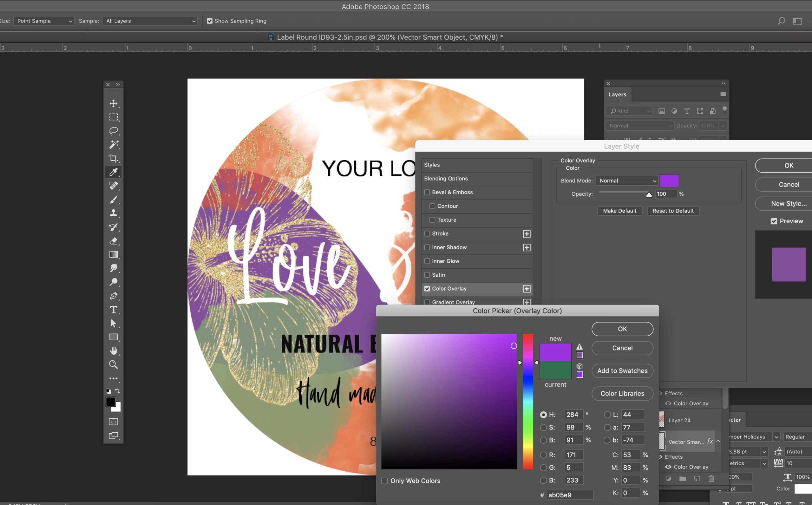
Task: Enable Inner Shadow checkbox
Action: (427, 247)
